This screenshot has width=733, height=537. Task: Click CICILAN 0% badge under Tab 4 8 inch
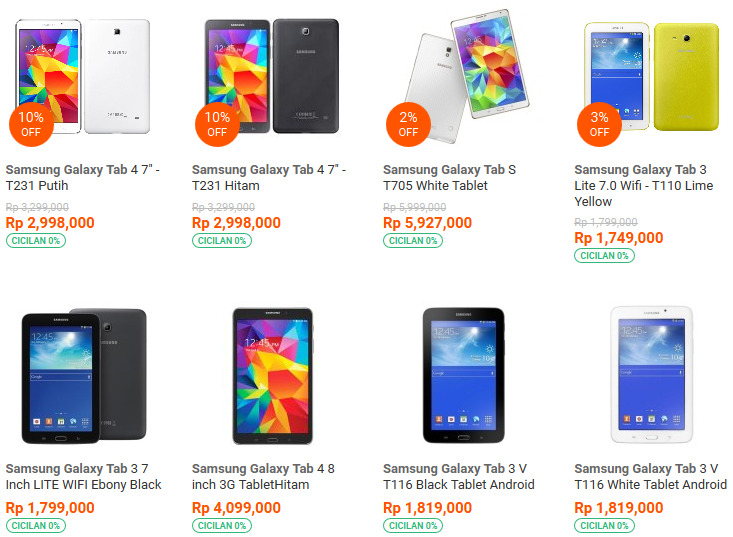tap(222, 525)
